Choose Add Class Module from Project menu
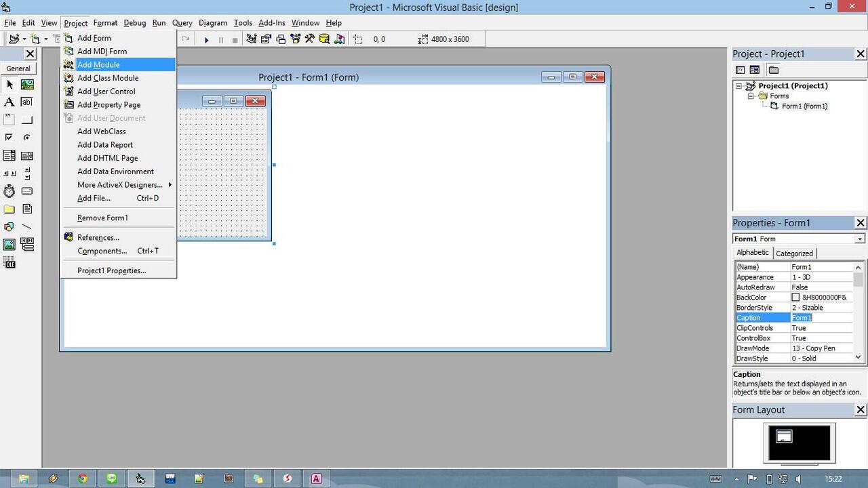Screen dimensions: 868x488 point(108,78)
